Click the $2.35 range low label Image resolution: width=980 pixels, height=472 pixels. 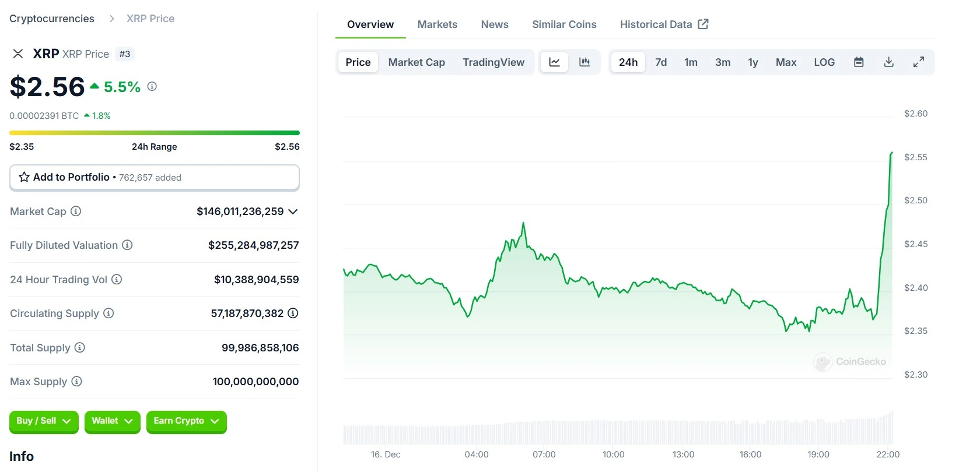point(22,147)
